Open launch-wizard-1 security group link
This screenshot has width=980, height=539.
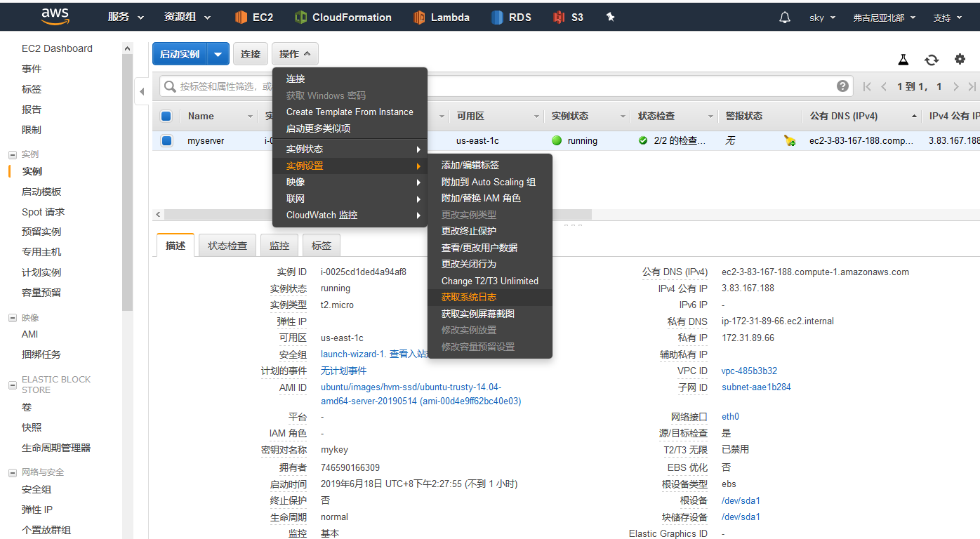coord(352,354)
